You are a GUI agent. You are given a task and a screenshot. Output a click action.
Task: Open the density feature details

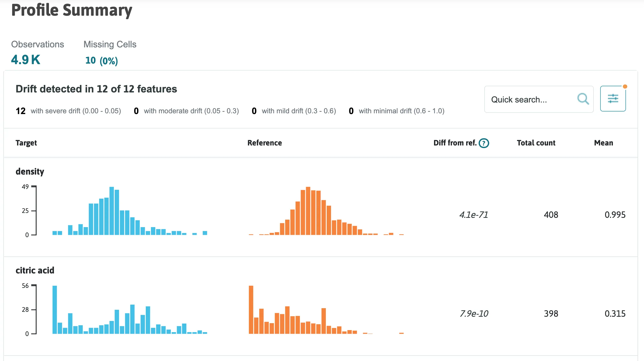30,171
